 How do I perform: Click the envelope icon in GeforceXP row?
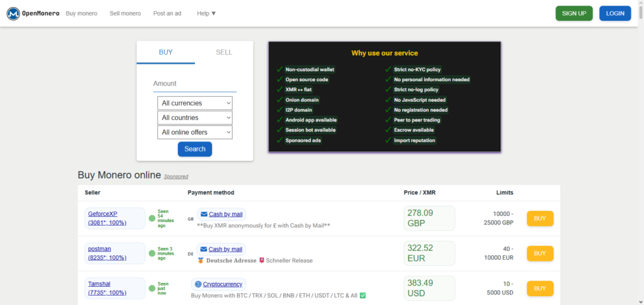click(x=204, y=214)
